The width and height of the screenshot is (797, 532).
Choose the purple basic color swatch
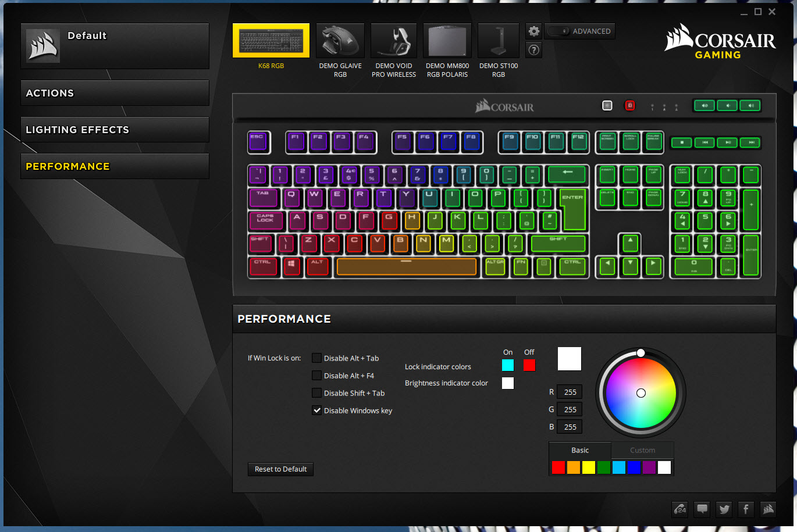[x=649, y=467]
